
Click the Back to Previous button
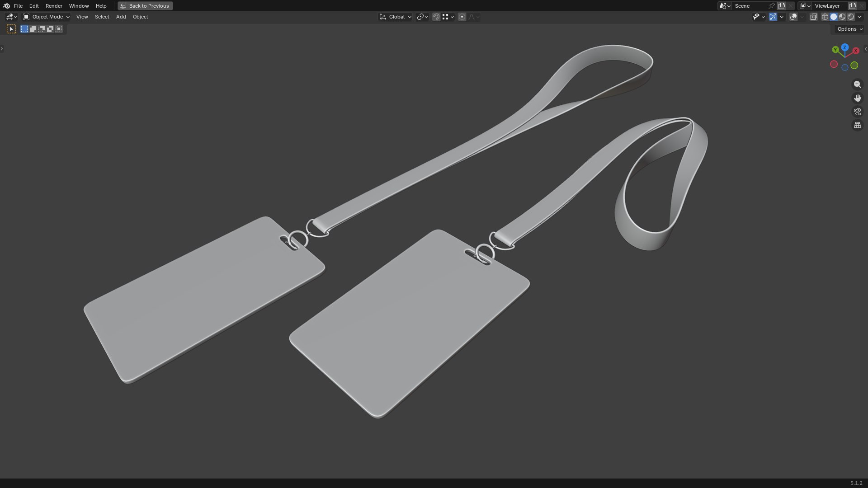pos(145,6)
